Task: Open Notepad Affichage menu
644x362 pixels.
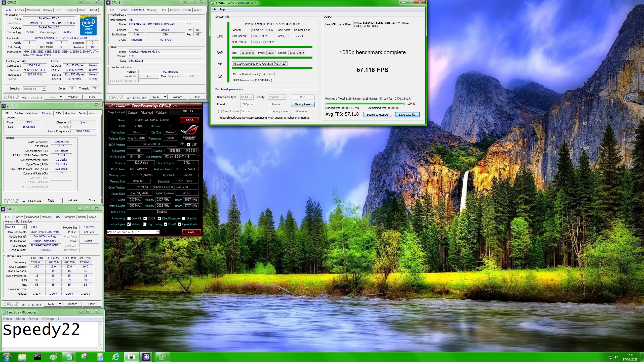Action: [x=48, y=319]
